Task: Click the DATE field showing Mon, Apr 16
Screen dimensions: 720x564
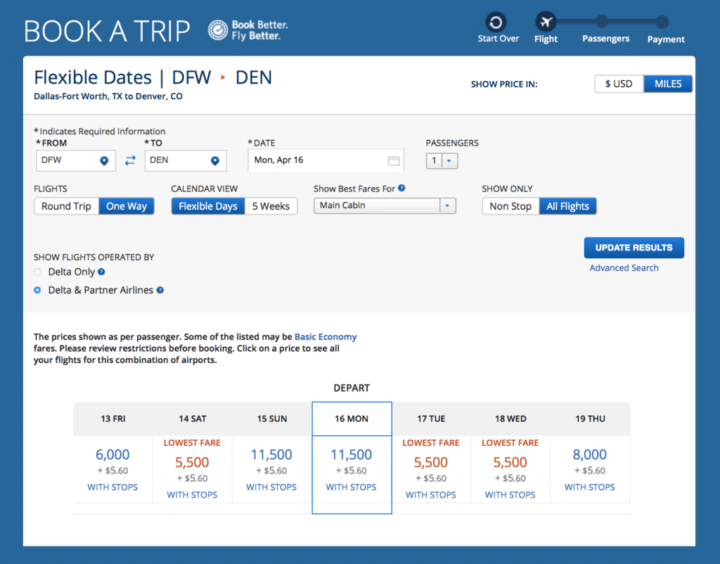Action: pyautogui.click(x=326, y=160)
